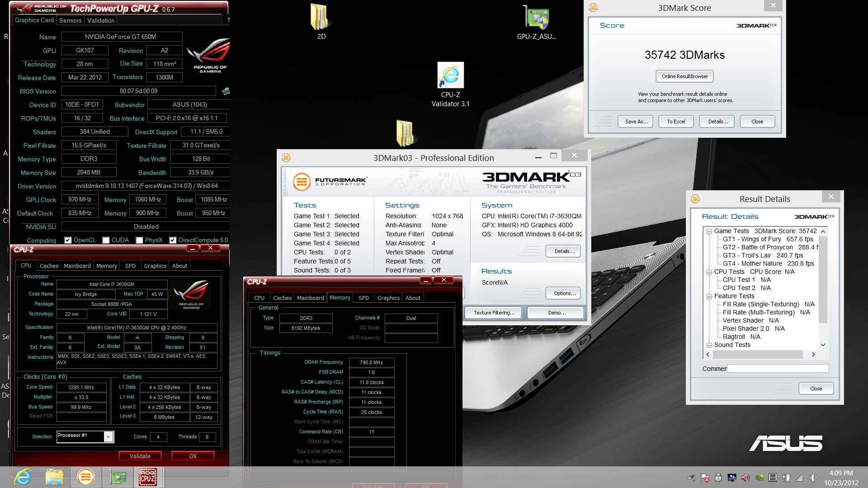Click the horizontal scrollbar thumb in Result Details

point(758,355)
